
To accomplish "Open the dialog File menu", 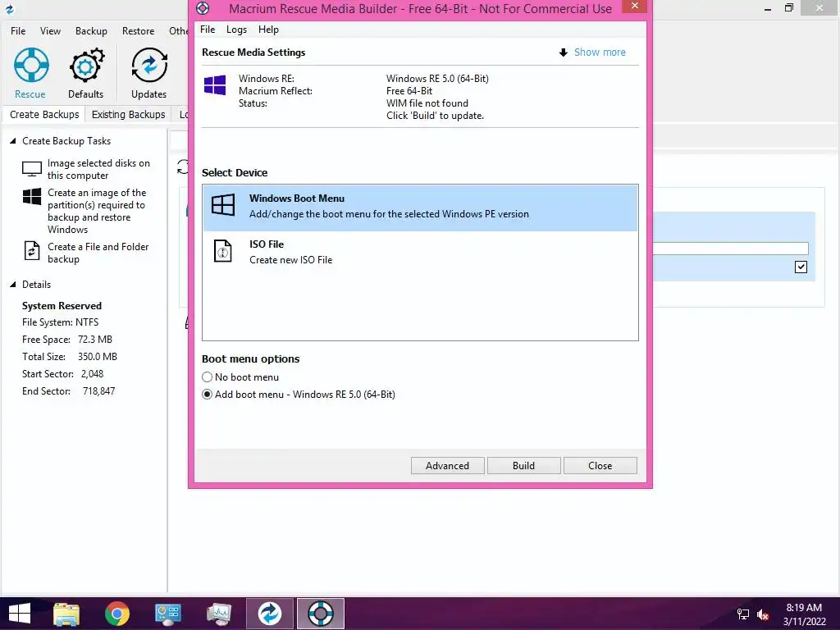I will pyautogui.click(x=208, y=30).
